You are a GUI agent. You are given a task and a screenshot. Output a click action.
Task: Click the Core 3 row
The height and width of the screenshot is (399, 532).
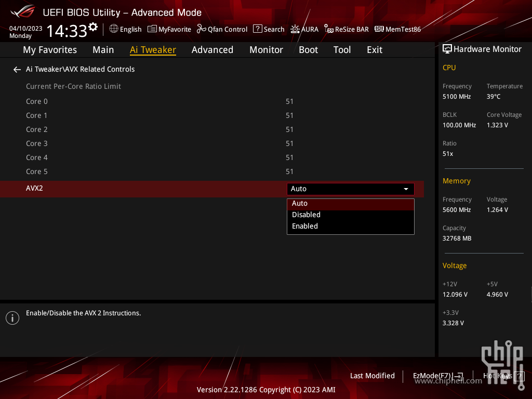pyautogui.click(x=212, y=143)
